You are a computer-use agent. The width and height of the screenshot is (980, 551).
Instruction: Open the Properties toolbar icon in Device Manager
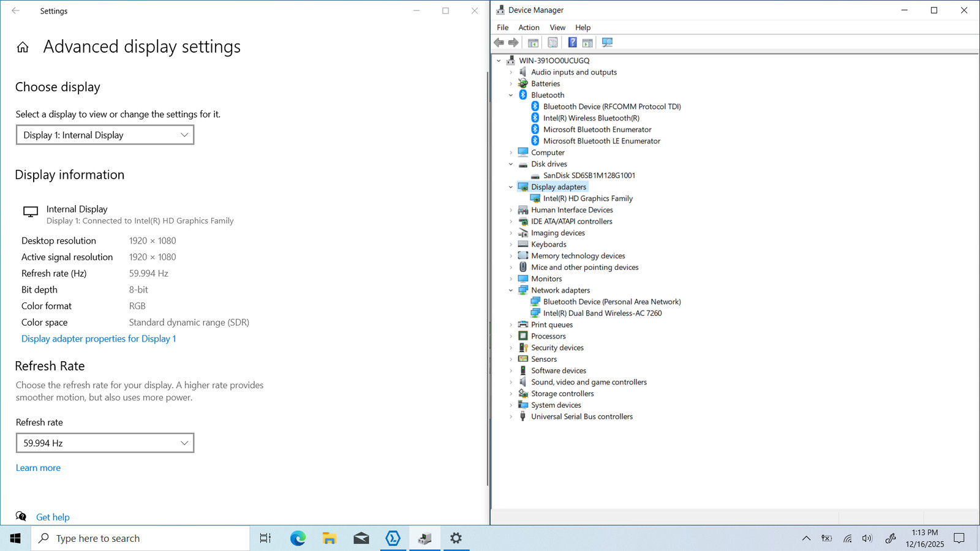(x=552, y=42)
